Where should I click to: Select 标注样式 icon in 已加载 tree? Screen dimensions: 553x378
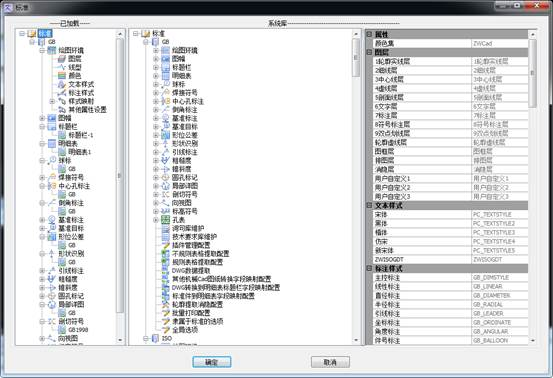pos(62,93)
